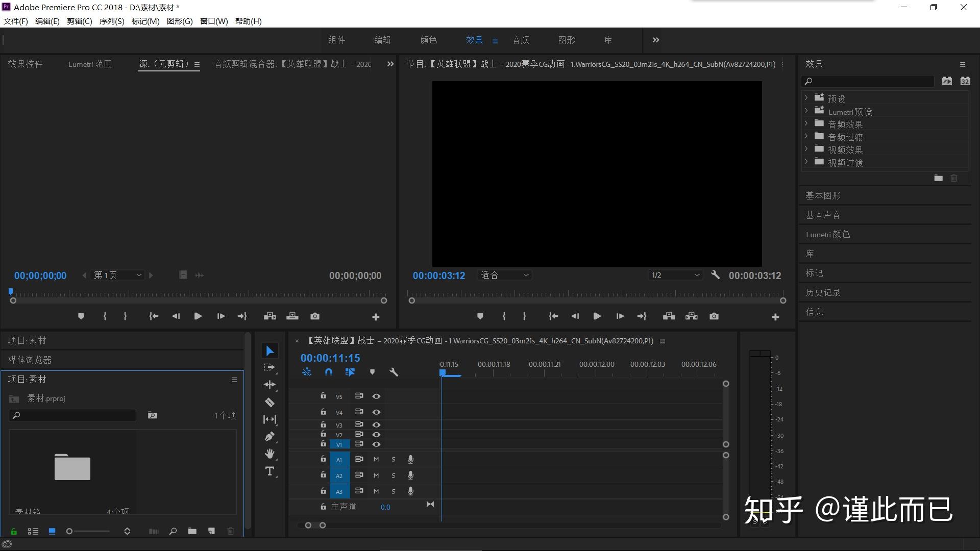980x551 pixels.
Task: Toggle timeline snap magnet icon
Action: (329, 372)
